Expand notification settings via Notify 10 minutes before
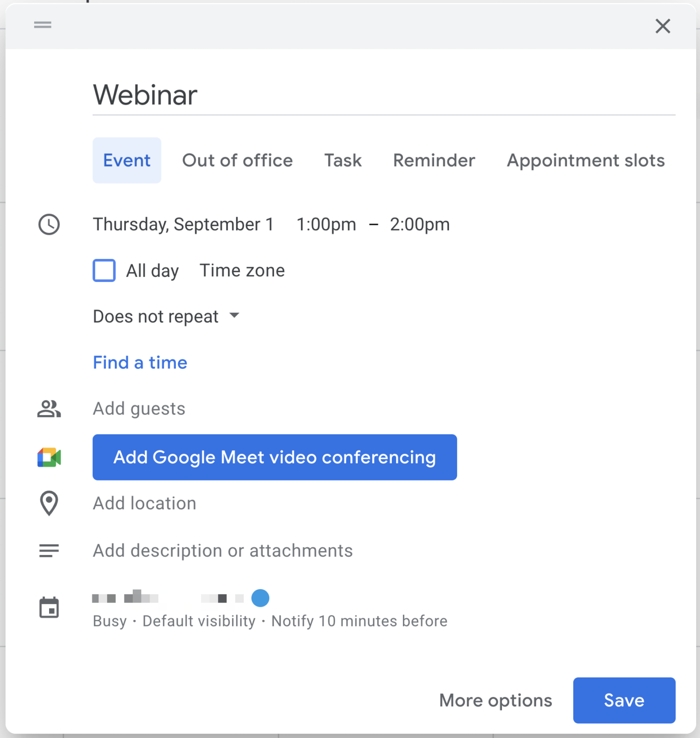The height and width of the screenshot is (738, 700). click(x=359, y=620)
